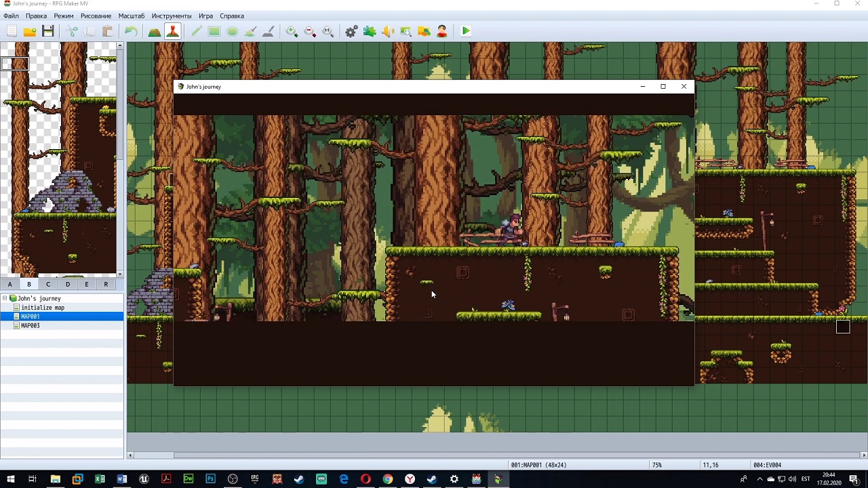The width and height of the screenshot is (868, 488).
Task: Start the Playtest with the green arrow
Action: pos(466,31)
